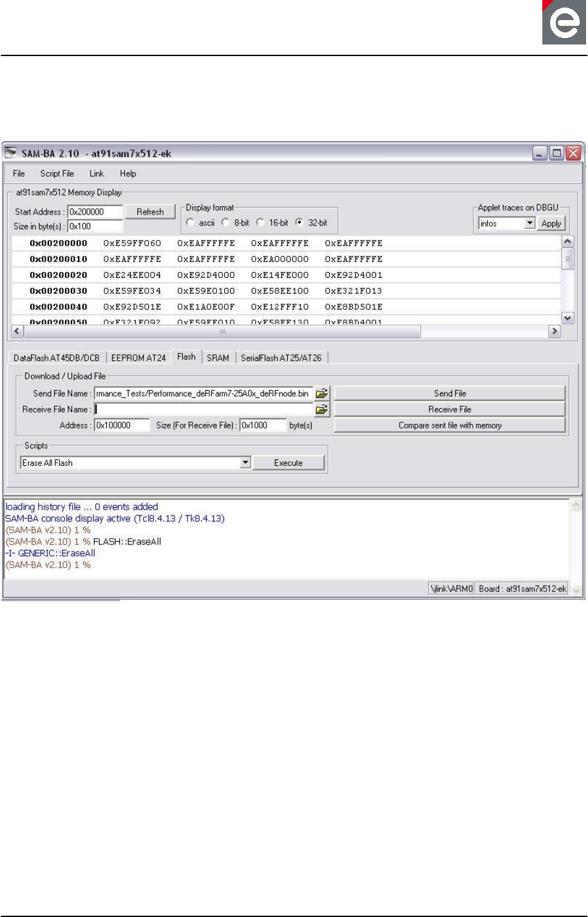
Task: Click address row 0x00200000
Action: click(59, 243)
